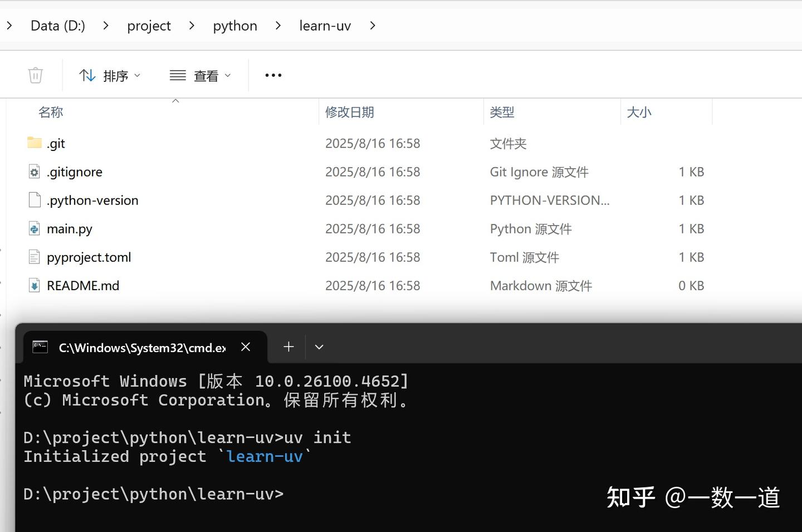Image resolution: width=802 pixels, height=532 pixels.
Task: Select the C:\Windows\System32\cmd.exe terminal tab
Action: 142,347
